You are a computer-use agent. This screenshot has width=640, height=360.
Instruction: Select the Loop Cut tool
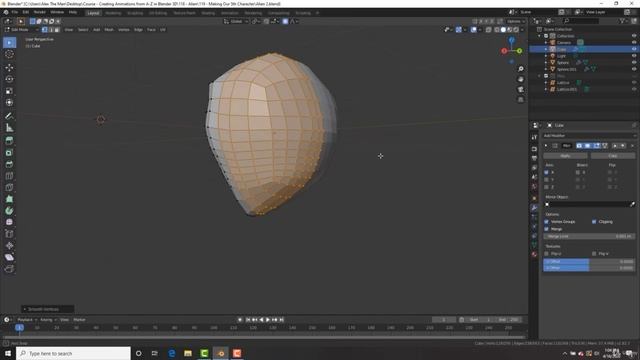point(9,176)
